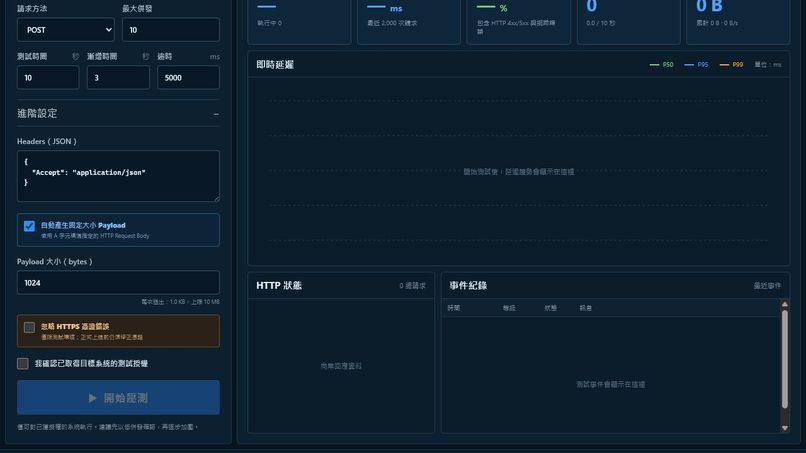Viewport: 806px width, 453px height.
Task: Toggle the P95 legend item
Action: (697, 65)
